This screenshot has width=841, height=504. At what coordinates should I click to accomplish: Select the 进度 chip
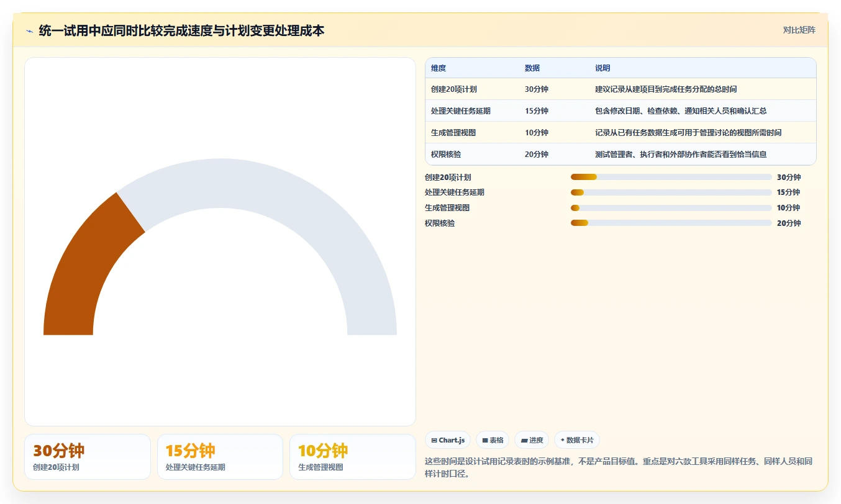click(x=532, y=440)
